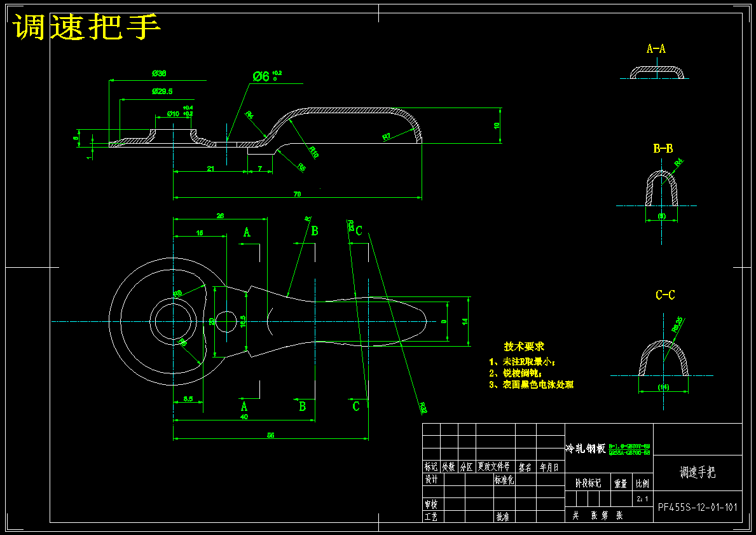This screenshot has height=535, width=756.
Task: Click the 共 张 第 张 sheet count text
Action: point(598,516)
